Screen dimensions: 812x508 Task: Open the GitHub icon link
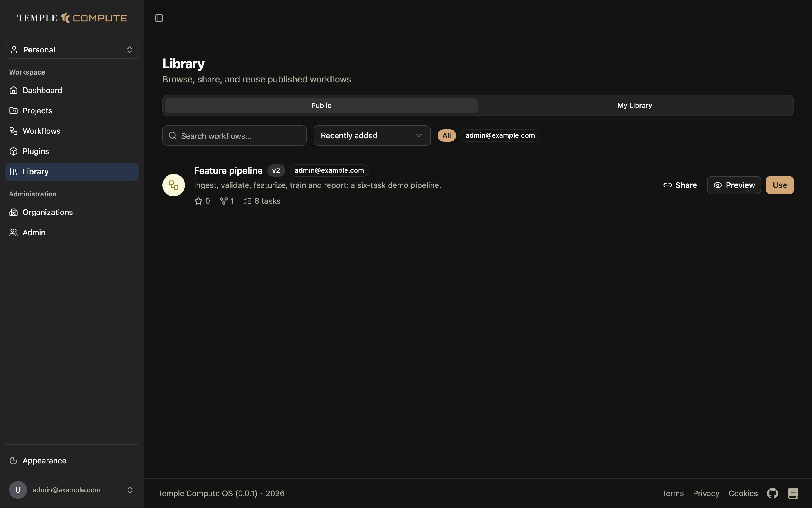tap(773, 493)
